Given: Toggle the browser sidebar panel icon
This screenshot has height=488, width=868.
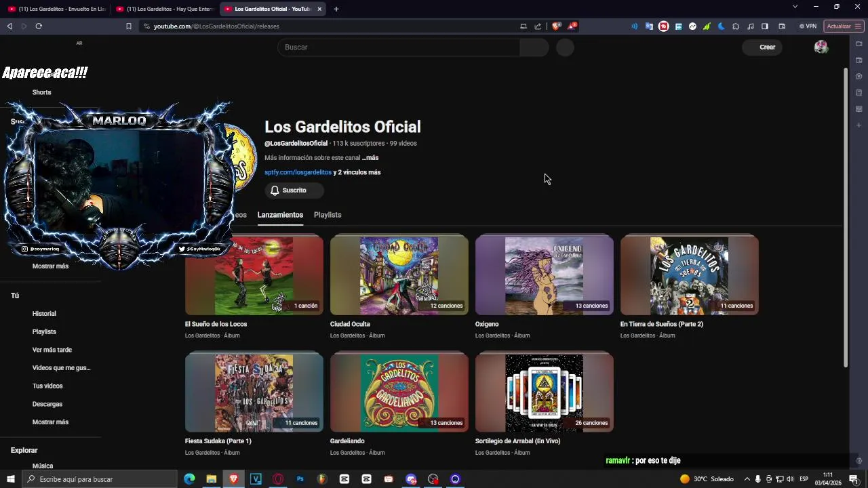Looking at the screenshot, I should click(765, 26).
